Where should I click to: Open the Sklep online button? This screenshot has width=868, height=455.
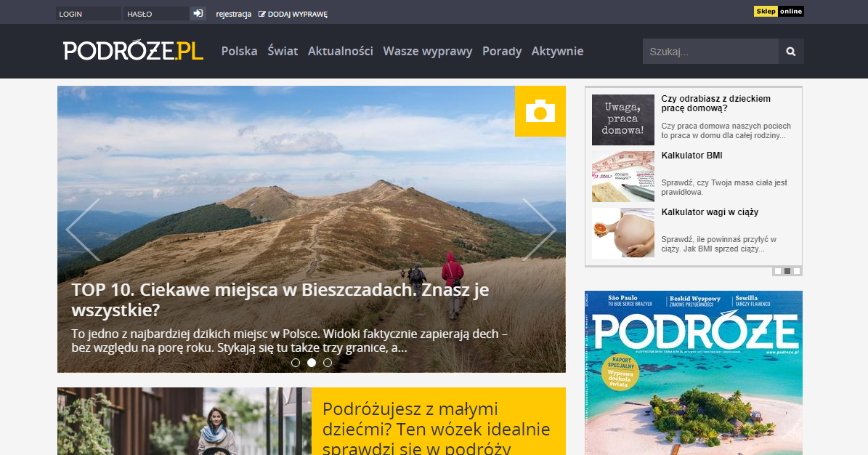[x=779, y=11]
